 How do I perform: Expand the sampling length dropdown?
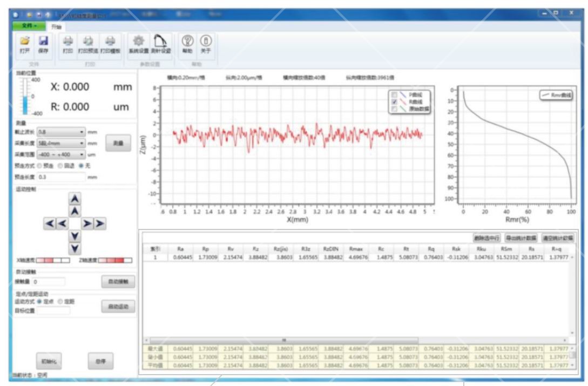pos(61,143)
